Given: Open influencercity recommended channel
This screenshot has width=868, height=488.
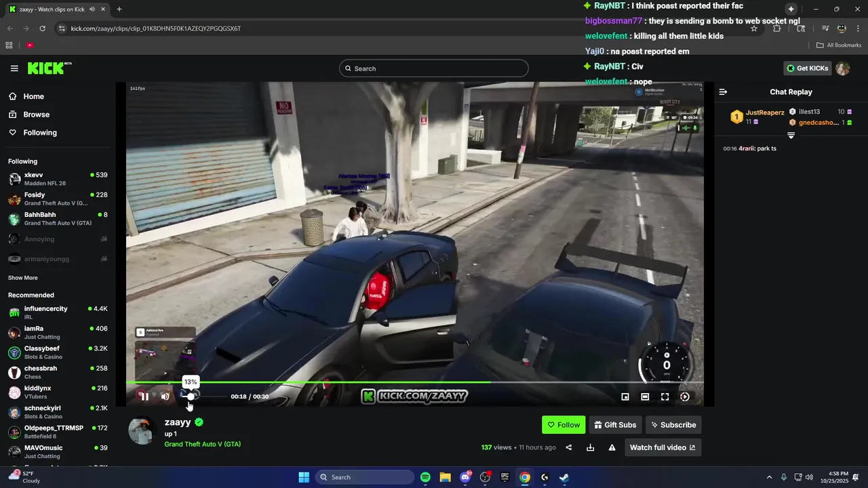Looking at the screenshot, I should (x=58, y=312).
